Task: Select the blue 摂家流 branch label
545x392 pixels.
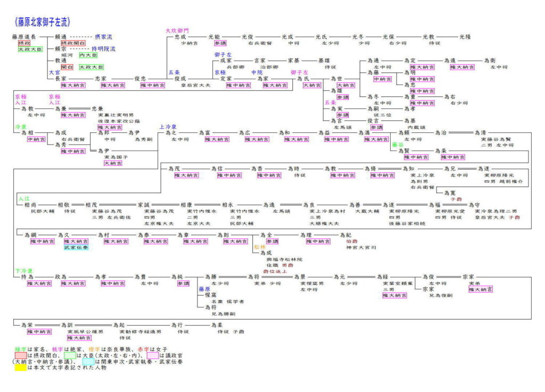Action: point(104,37)
